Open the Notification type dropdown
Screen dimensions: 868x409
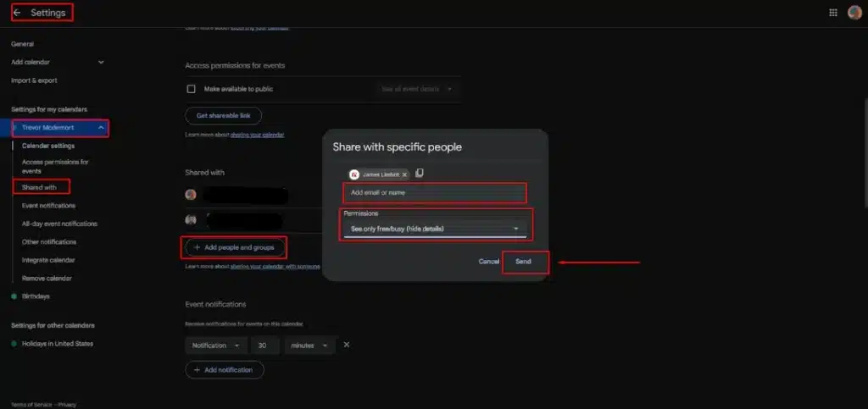coord(216,345)
